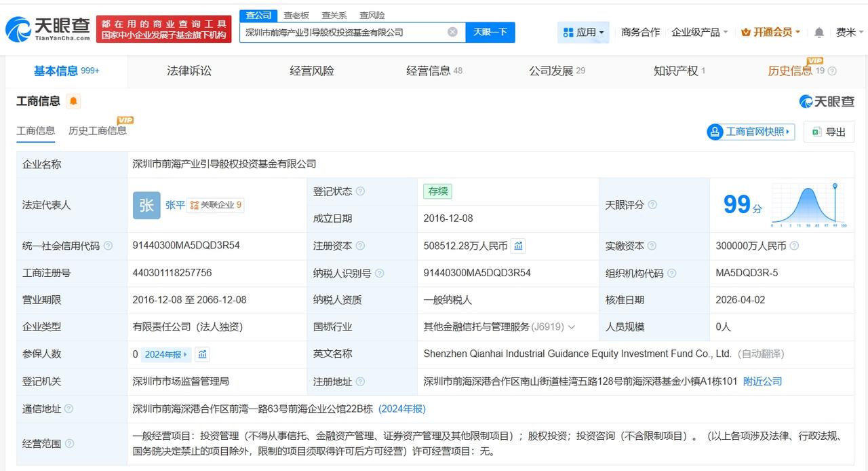Click the 天眼一下 search button
Screen dimensions: 868x471
(490, 32)
